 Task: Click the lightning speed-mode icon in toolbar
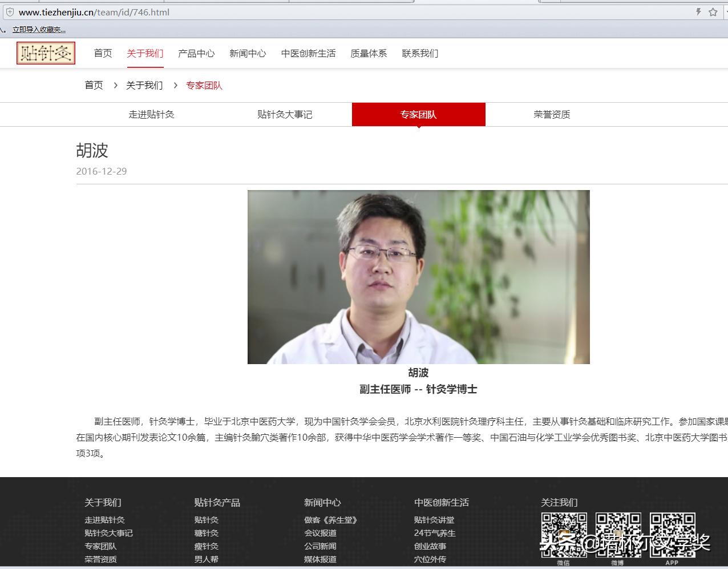click(698, 11)
